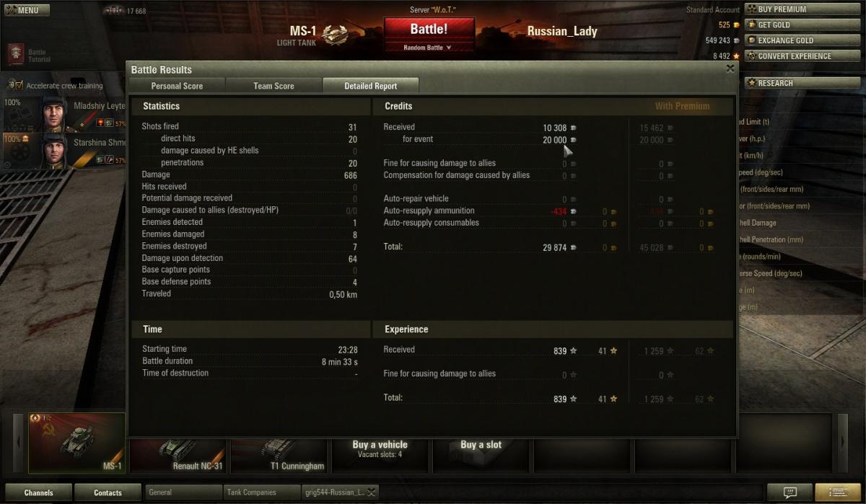
Task: Select the Detailed Report tab
Action: click(370, 86)
